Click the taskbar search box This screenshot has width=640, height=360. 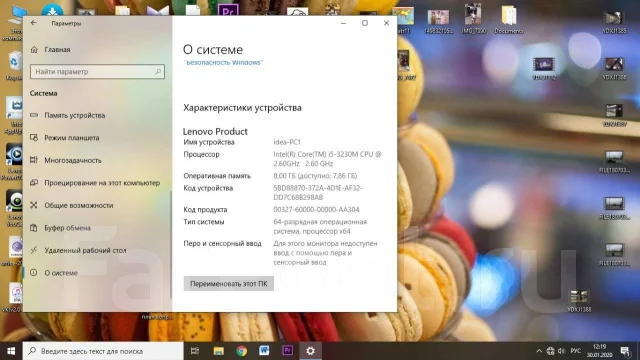click(x=103, y=351)
